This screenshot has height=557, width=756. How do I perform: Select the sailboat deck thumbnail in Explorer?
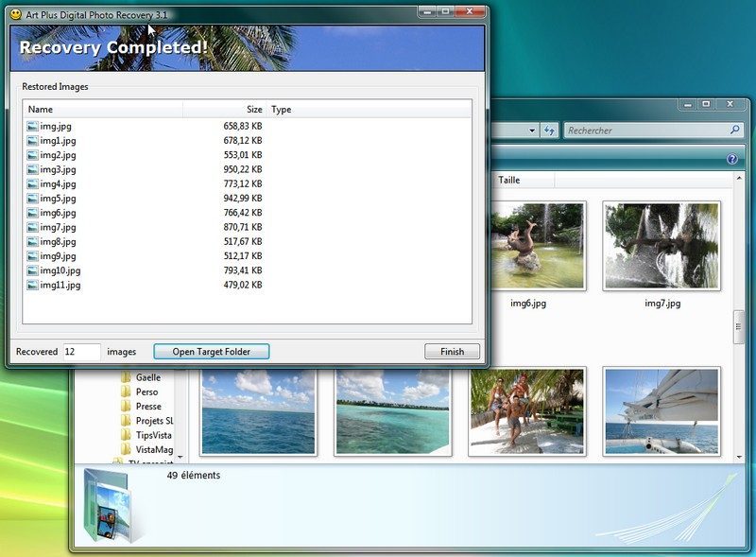tap(661, 411)
